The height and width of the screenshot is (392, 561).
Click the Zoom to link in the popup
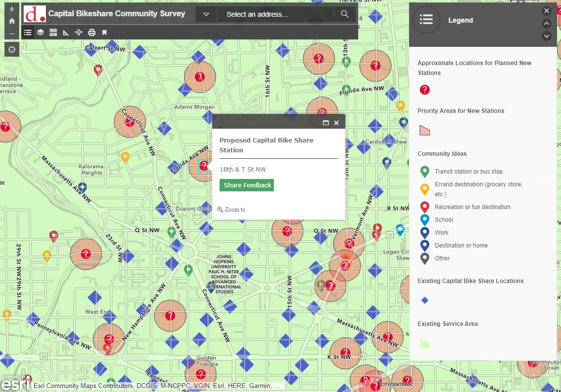point(231,209)
